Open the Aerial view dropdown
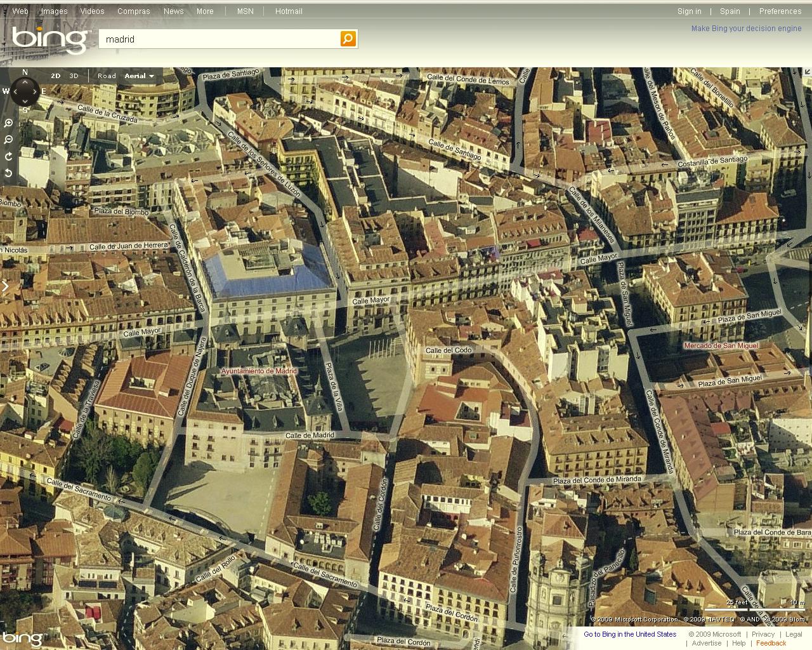Viewport: 812px width, 650px height. 139,76
